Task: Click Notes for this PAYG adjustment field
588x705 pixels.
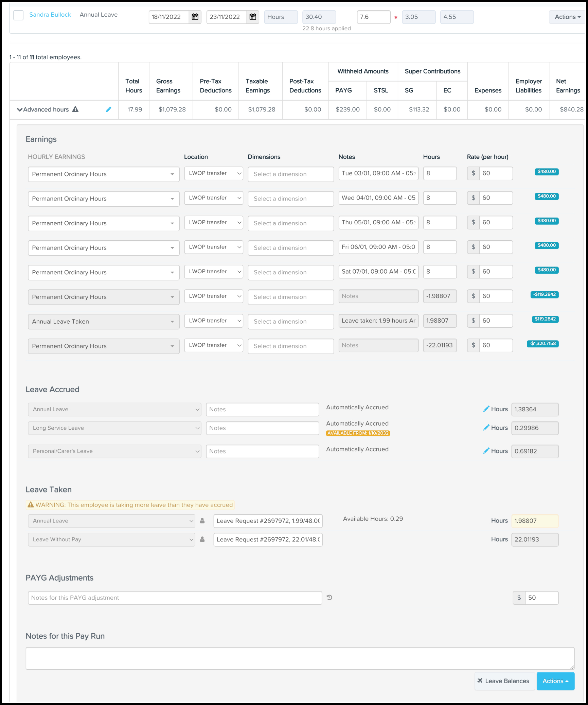Action: point(175,598)
